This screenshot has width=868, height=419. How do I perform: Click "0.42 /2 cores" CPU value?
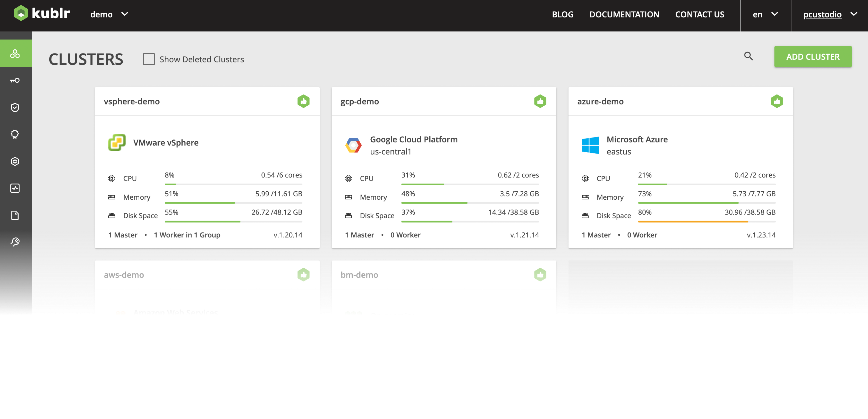coord(755,175)
